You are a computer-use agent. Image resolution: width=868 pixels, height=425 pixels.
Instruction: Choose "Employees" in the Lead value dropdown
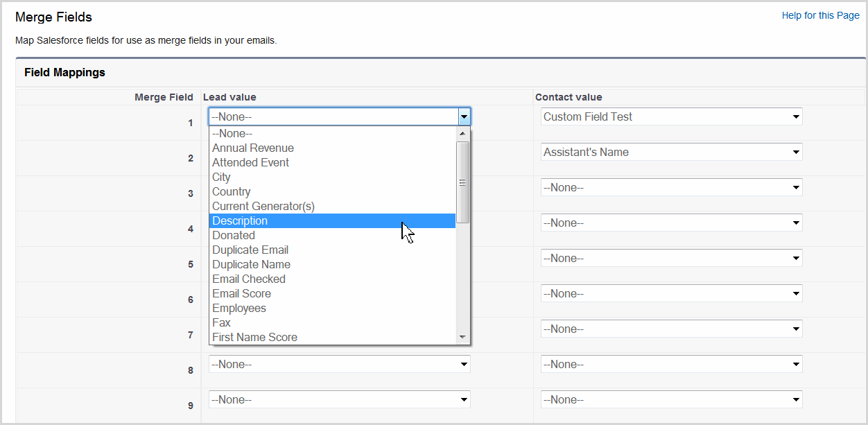point(239,308)
